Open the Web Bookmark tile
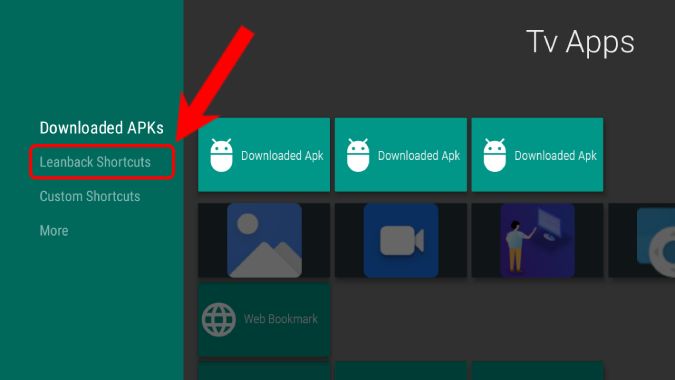This screenshot has width=675, height=380. 264,319
